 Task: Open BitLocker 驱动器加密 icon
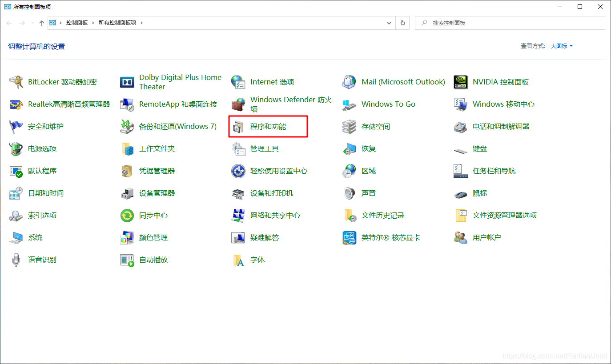[16, 82]
